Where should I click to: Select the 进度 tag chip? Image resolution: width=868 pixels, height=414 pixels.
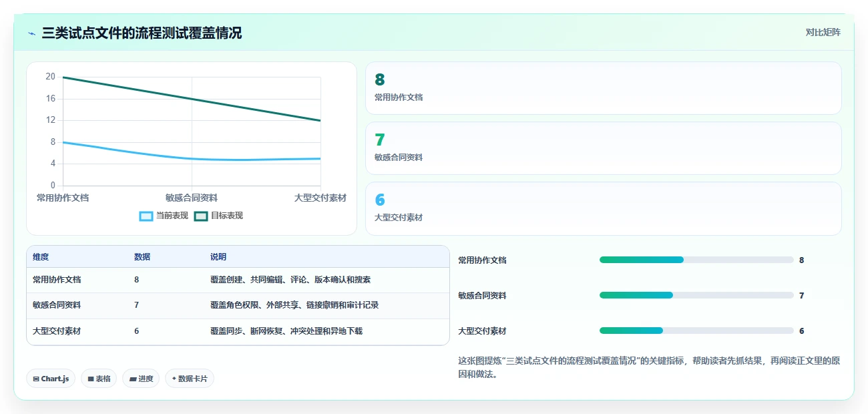141,379
